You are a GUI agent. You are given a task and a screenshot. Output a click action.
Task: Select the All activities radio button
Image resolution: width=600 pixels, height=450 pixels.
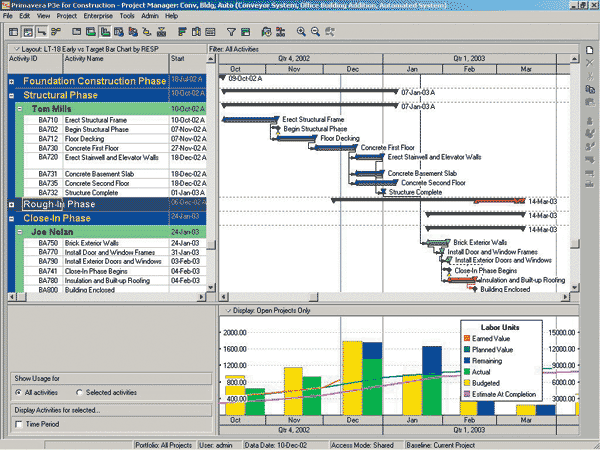[18, 393]
